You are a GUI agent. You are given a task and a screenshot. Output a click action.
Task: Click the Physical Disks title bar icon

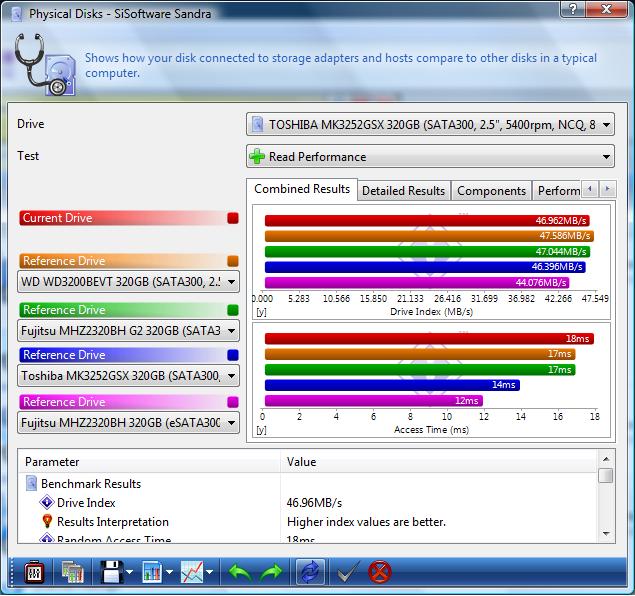[x=16, y=14]
